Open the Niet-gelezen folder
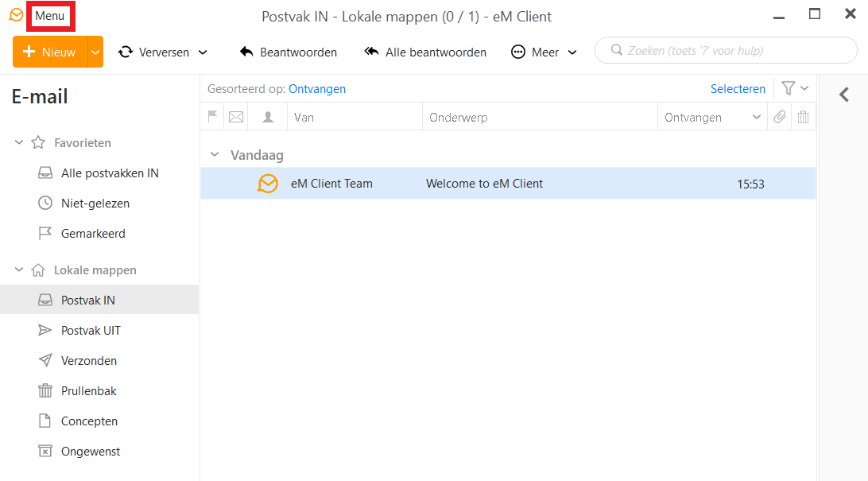Viewport: 868px width, 481px height. pos(95,204)
